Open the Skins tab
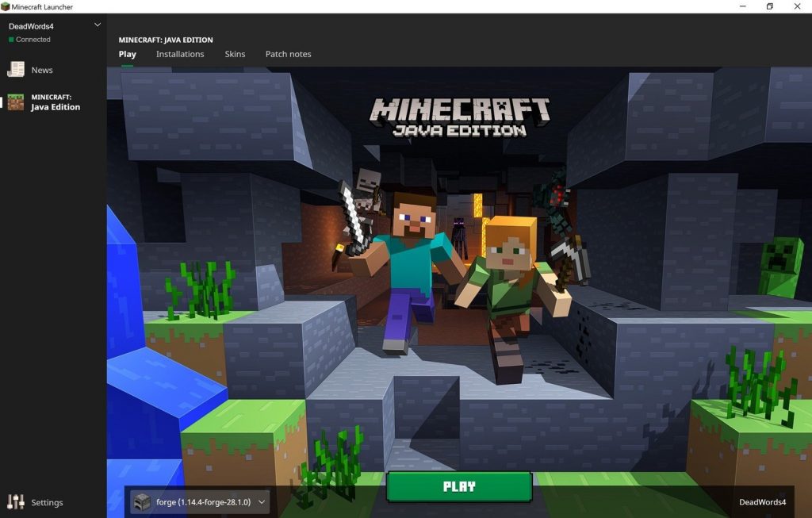The width and height of the screenshot is (812, 518). 235,54
